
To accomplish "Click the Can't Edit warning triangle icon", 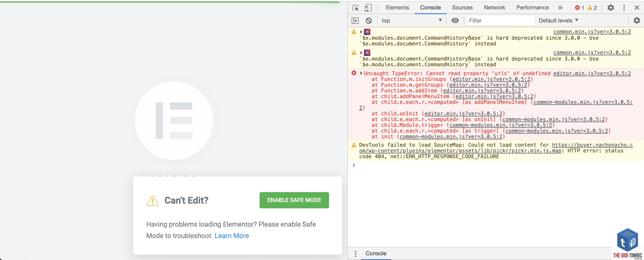I will click(153, 200).
